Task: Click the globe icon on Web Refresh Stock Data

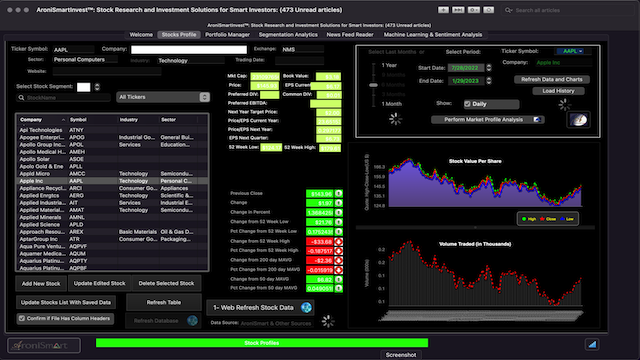Action: [x=306, y=307]
